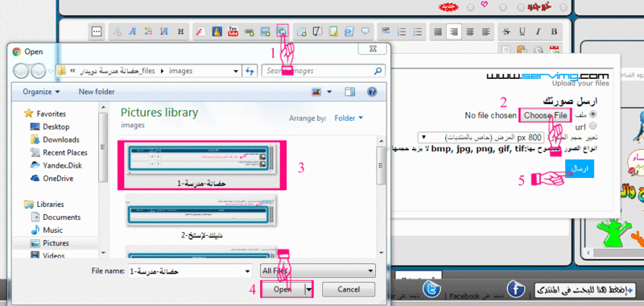Select the first image thumbnail حضانة-مدرسة-1
Viewport: 644px width, 306px height.
[202, 165]
